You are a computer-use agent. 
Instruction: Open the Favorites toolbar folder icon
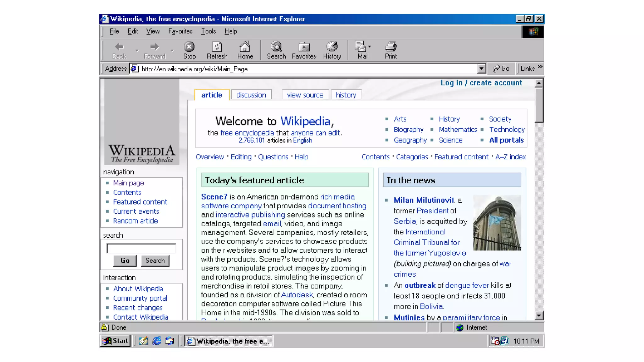(304, 47)
